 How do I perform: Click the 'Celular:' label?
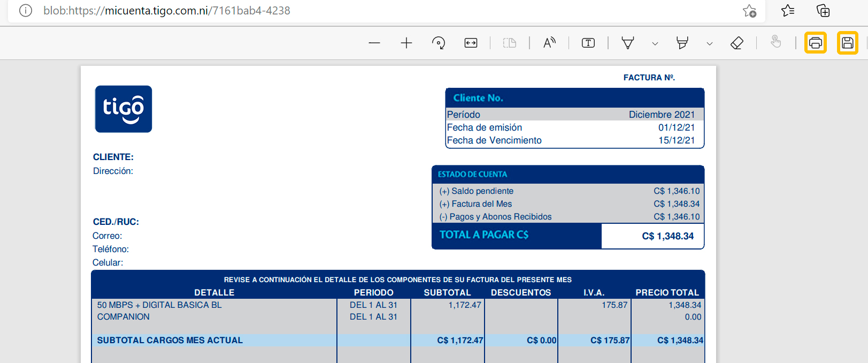tap(107, 262)
